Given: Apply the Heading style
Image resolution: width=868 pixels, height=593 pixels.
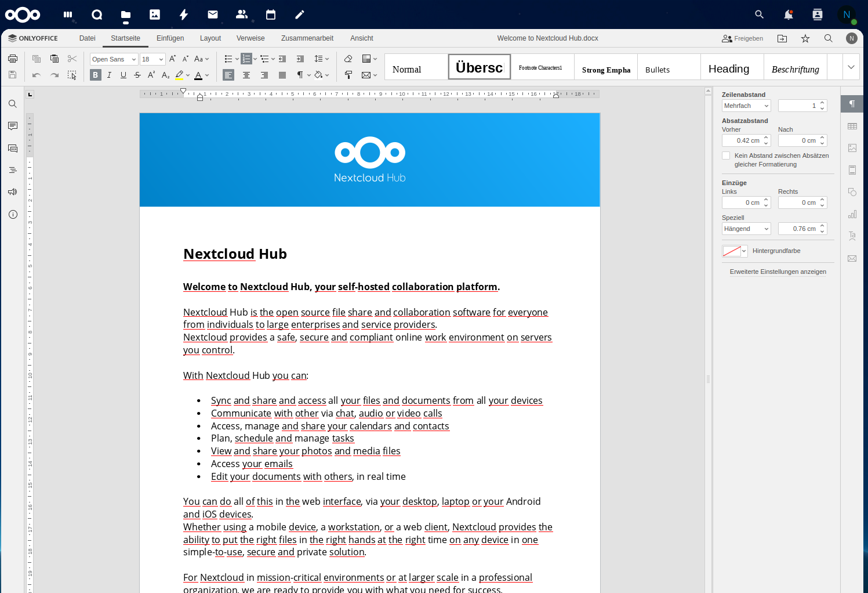Looking at the screenshot, I should 732,67.
